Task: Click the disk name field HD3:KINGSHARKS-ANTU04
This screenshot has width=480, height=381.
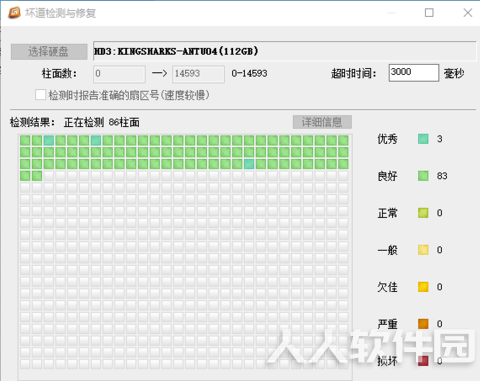Action: pos(284,51)
